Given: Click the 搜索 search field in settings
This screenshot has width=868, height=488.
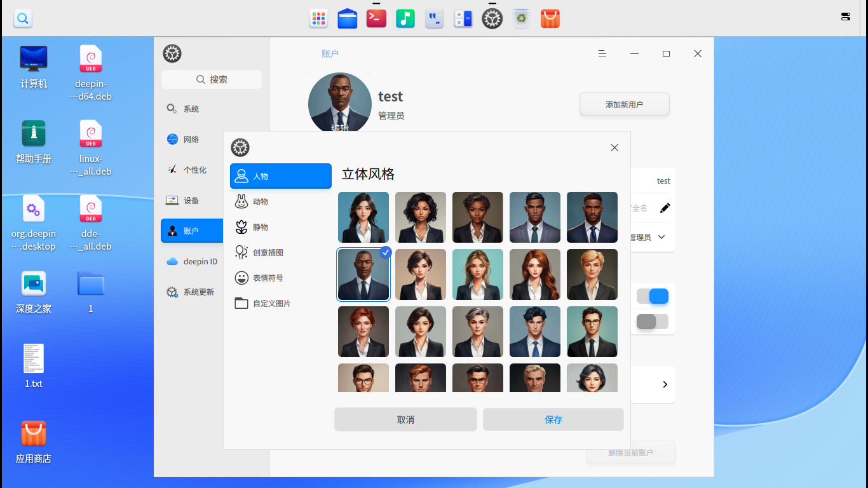Looking at the screenshot, I should point(212,79).
